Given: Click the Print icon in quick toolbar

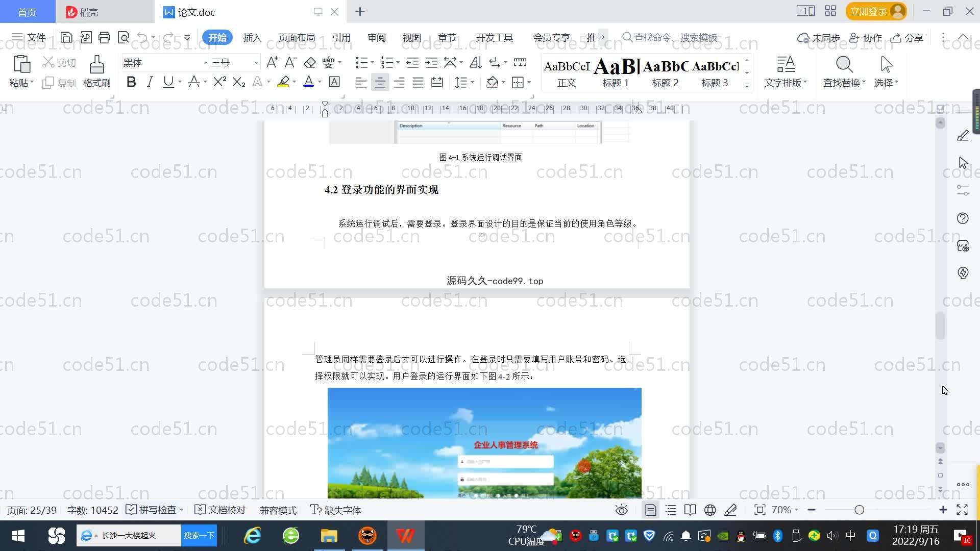Looking at the screenshot, I should (104, 37).
